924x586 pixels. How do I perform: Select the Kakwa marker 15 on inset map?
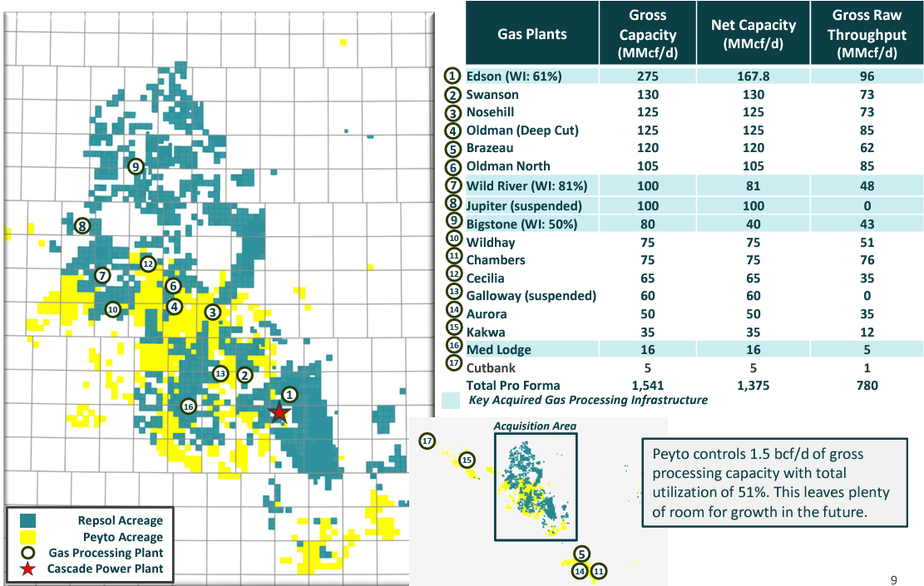pyautogui.click(x=466, y=458)
